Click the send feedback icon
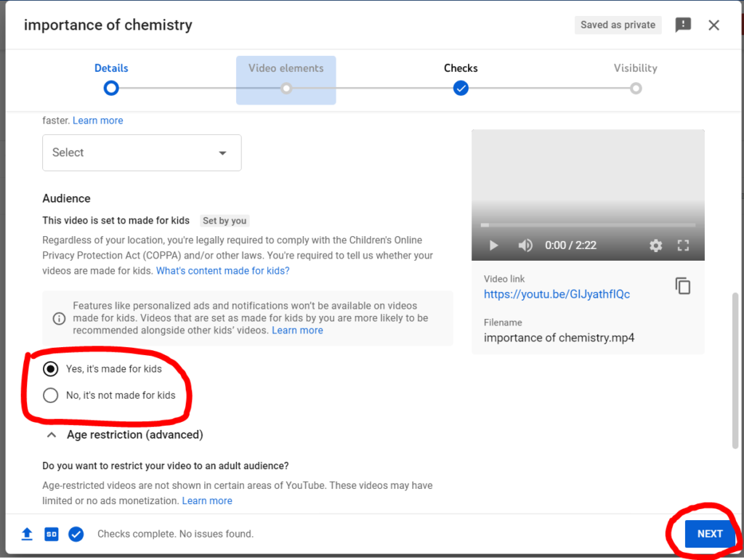 point(683,25)
